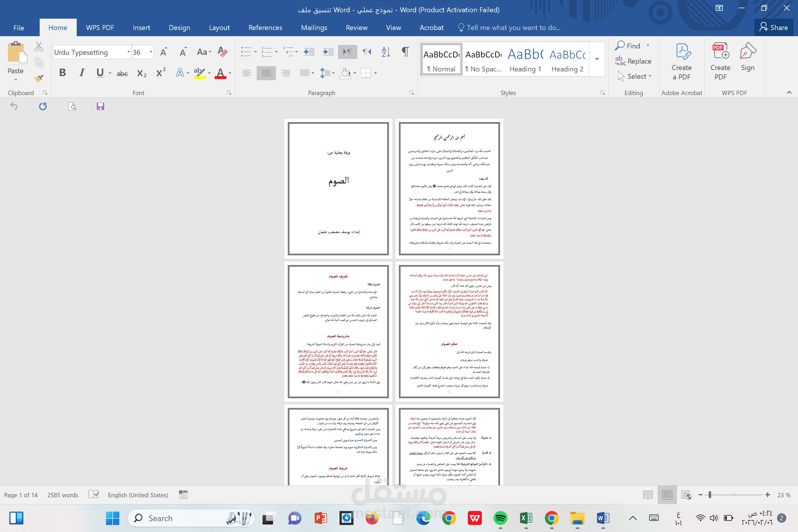Clear all formatting eraser icon
798x532 pixels.
[223, 52]
